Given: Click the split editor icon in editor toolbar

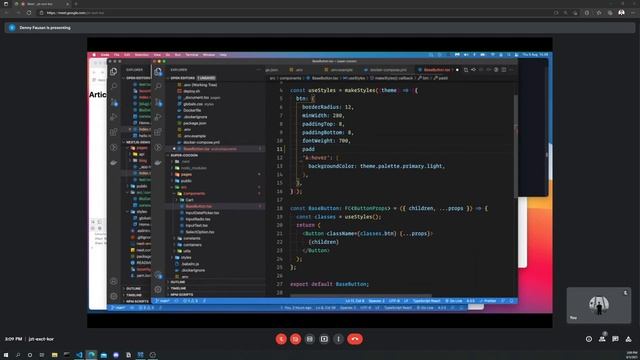Looking at the screenshot, I should coord(504,70).
